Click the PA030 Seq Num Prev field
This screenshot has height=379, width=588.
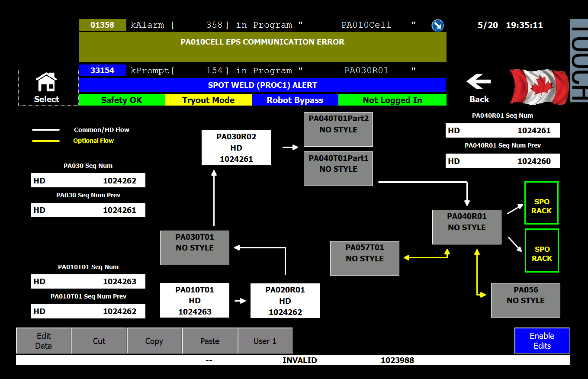coord(88,210)
